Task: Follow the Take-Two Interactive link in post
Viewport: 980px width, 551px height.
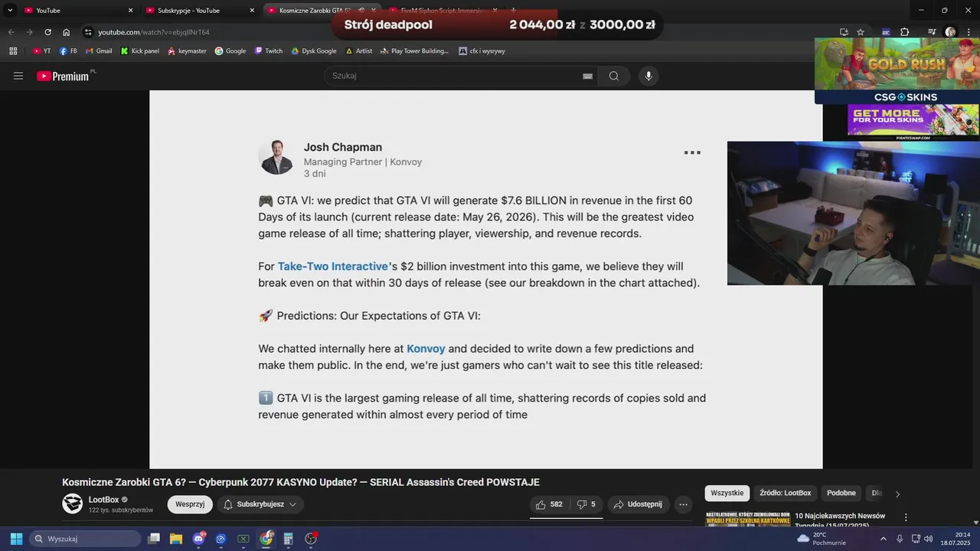Action: (333, 266)
